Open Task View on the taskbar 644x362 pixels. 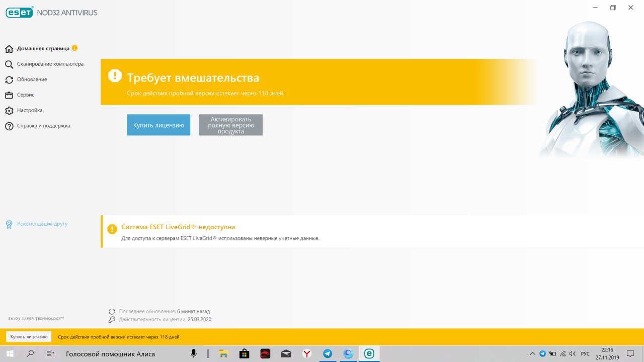coord(50,353)
